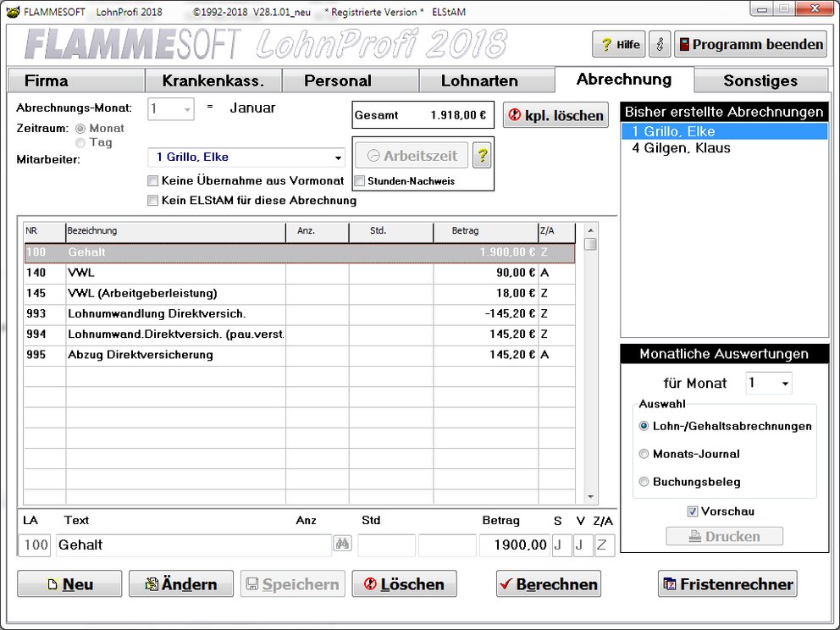Toggle the Vorschau checkbox
This screenshot has height=630, width=840.
[693, 511]
